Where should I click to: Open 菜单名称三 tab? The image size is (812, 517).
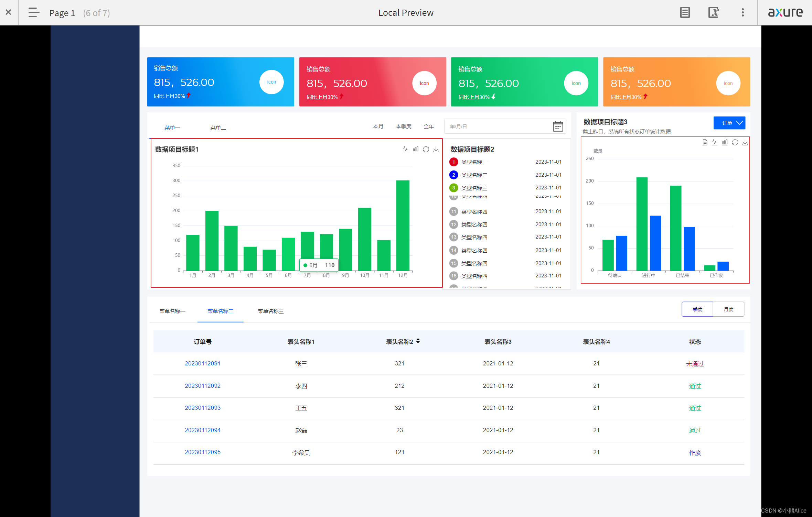[x=270, y=311]
